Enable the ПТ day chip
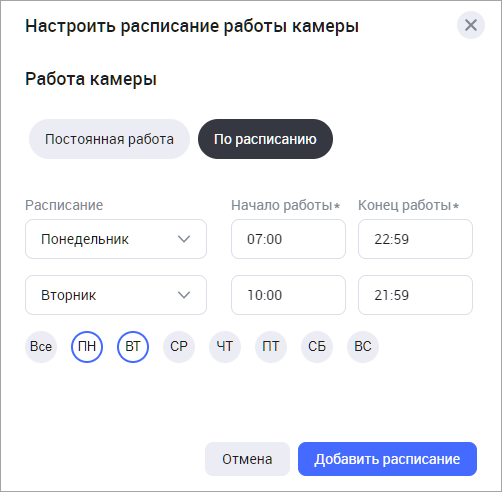 point(271,347)
